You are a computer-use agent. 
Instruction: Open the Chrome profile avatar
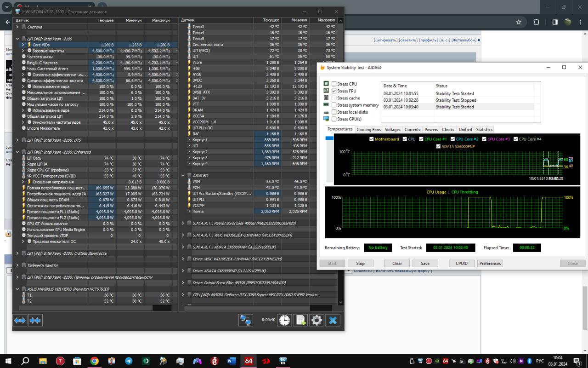[568, 22]
